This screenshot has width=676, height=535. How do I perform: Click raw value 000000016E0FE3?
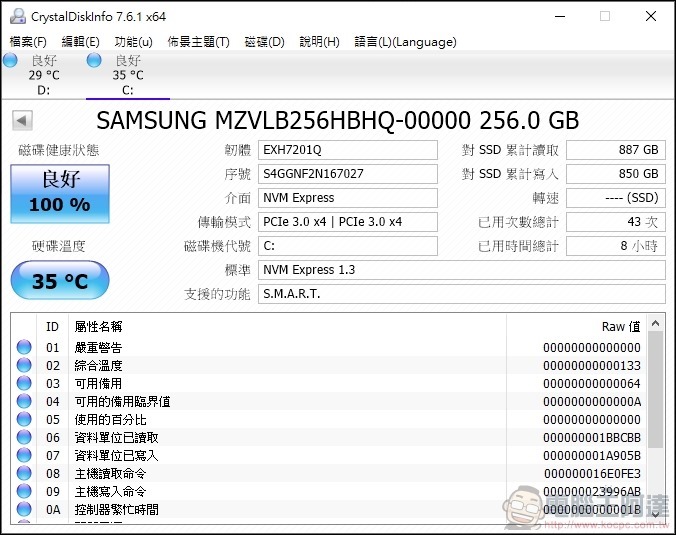(592, 474)
